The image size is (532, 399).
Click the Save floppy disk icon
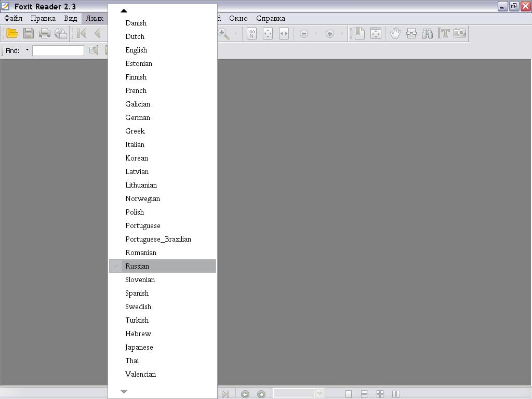[29, 34]
